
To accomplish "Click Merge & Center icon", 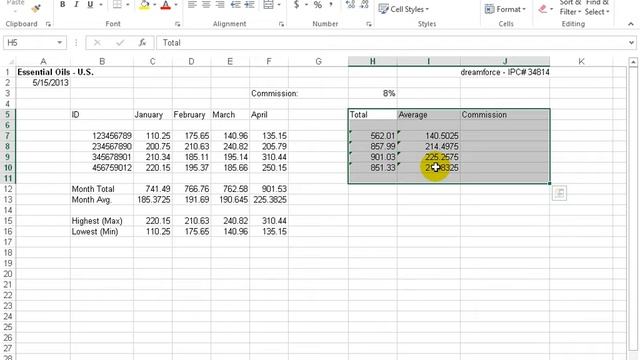I will pos(268,5).
